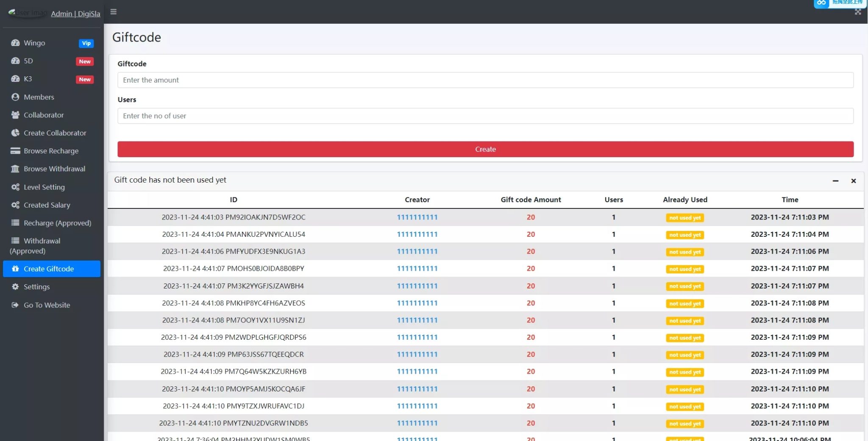The width and height of the screenshot is (868, 441).
Task: Click the hamburger sidebar toggle icon
Action: [x=113, y=12]
